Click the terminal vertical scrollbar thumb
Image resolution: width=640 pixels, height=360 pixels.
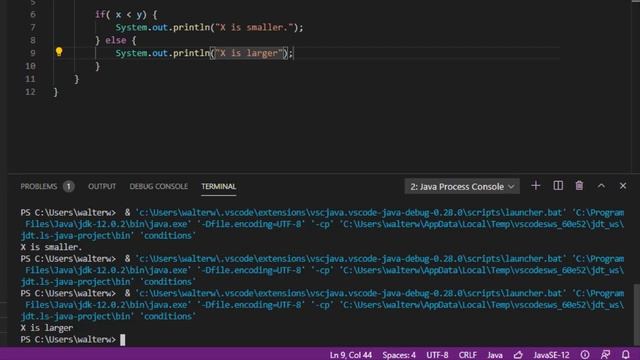click(x=636, y=314)
